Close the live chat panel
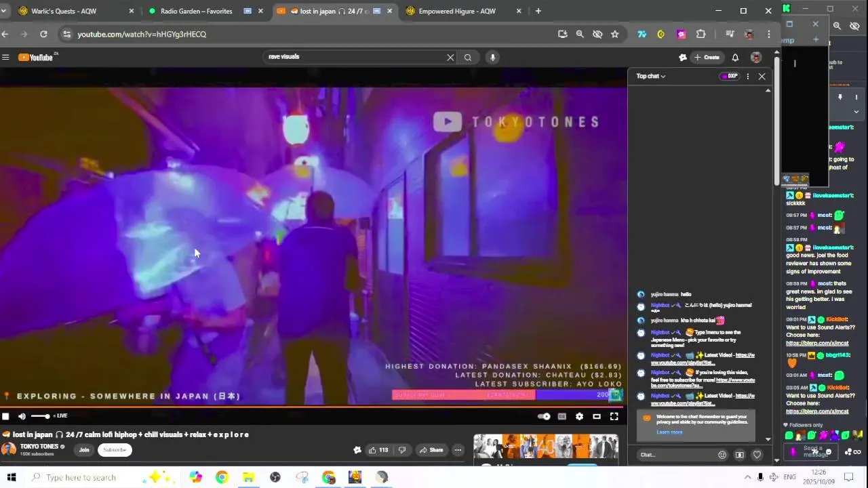Screen dimensions: 868x488 point(762,77)
